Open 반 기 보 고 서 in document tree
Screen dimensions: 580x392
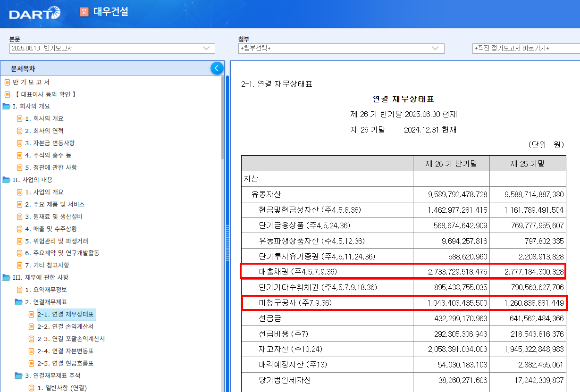point(31,82)
